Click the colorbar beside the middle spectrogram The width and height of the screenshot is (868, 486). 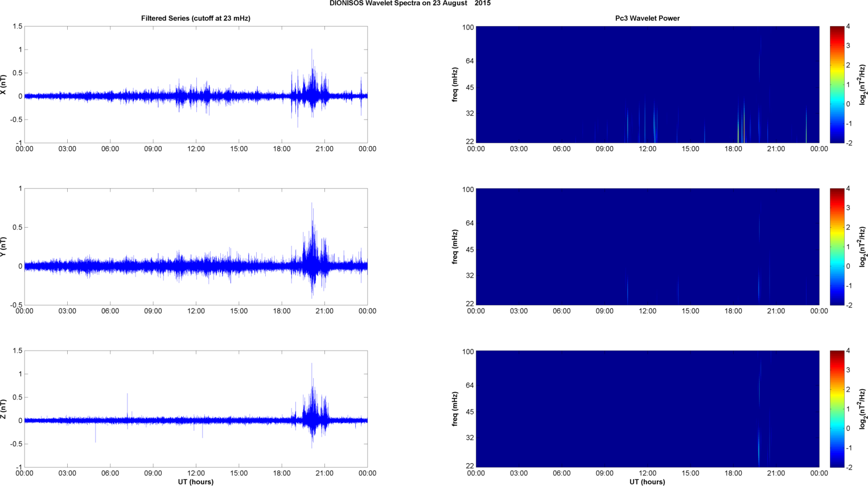pos(837,246)
